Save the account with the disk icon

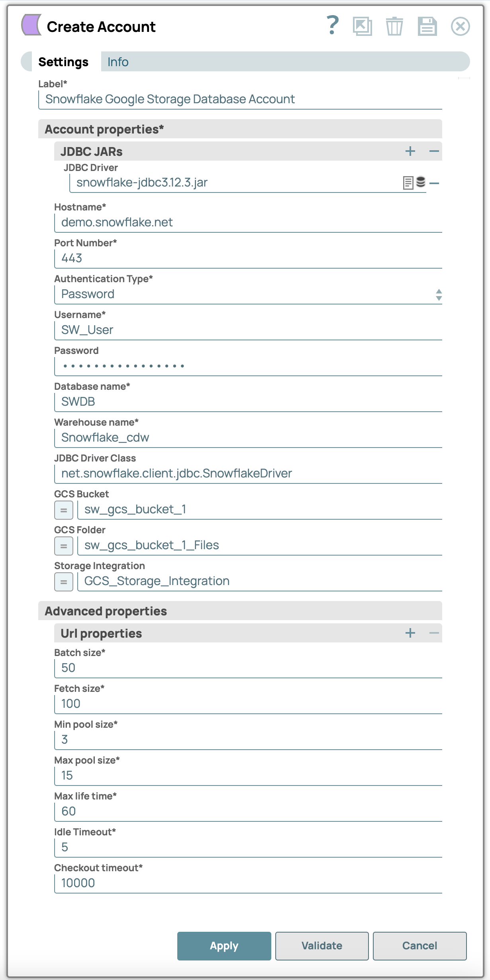tap(428, 27)
